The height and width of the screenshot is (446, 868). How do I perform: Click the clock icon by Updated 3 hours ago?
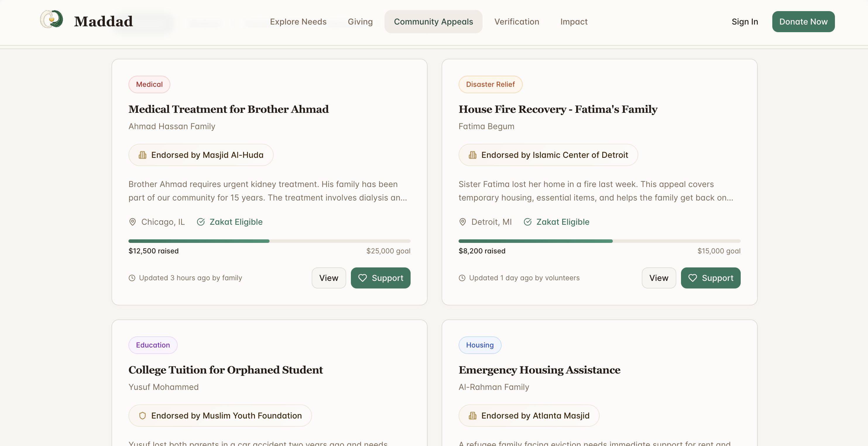pos(132,278)
